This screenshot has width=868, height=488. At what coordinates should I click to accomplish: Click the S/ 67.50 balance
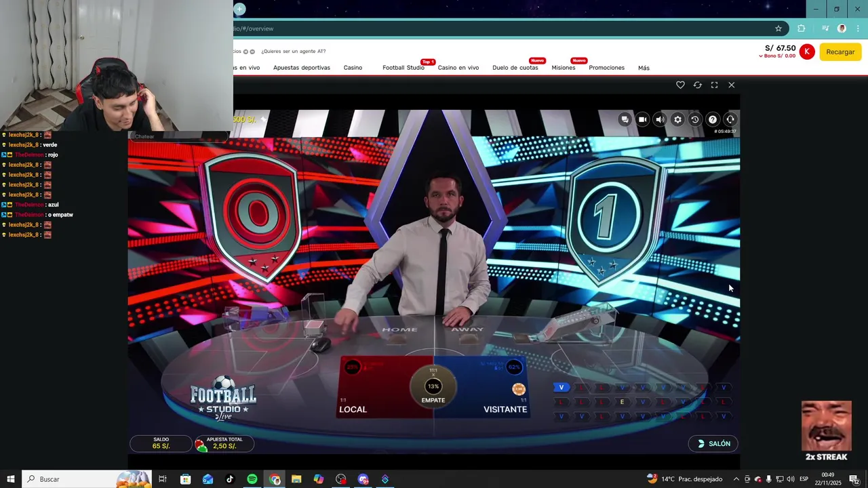pos(781,48)
